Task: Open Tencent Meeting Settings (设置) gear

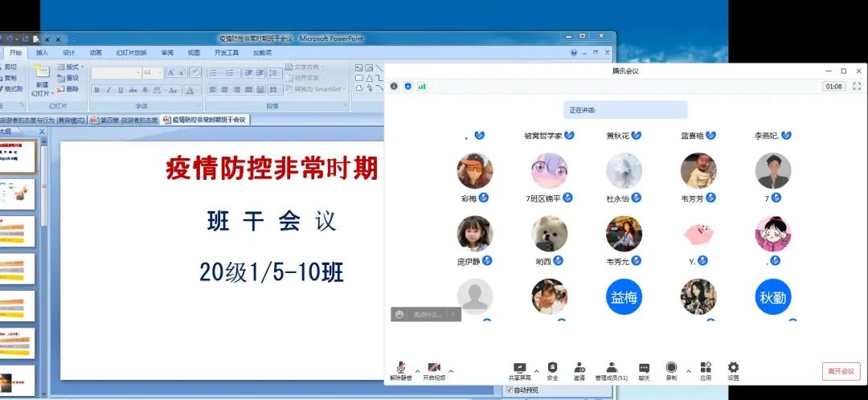Action: 733,369
